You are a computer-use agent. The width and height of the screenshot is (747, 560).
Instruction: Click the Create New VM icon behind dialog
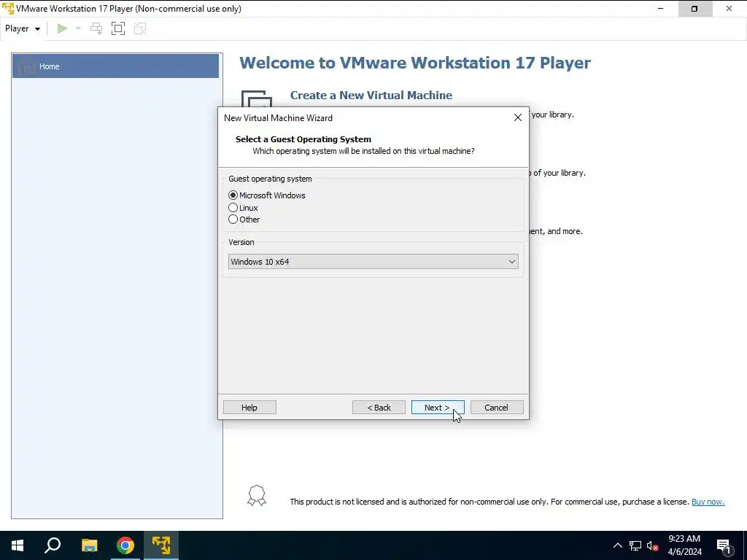click(x=257, y=98)
